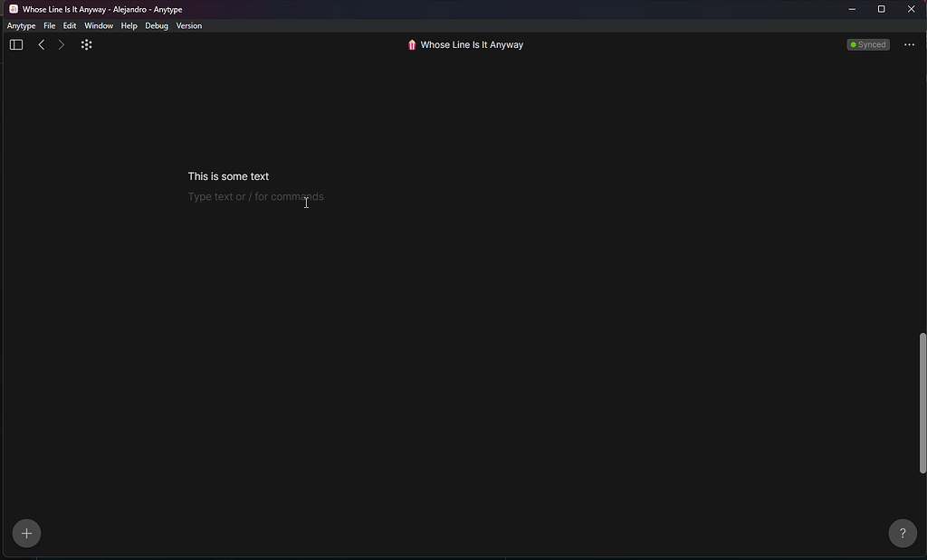Click the 'This is some text' block

tap(228, 176)
